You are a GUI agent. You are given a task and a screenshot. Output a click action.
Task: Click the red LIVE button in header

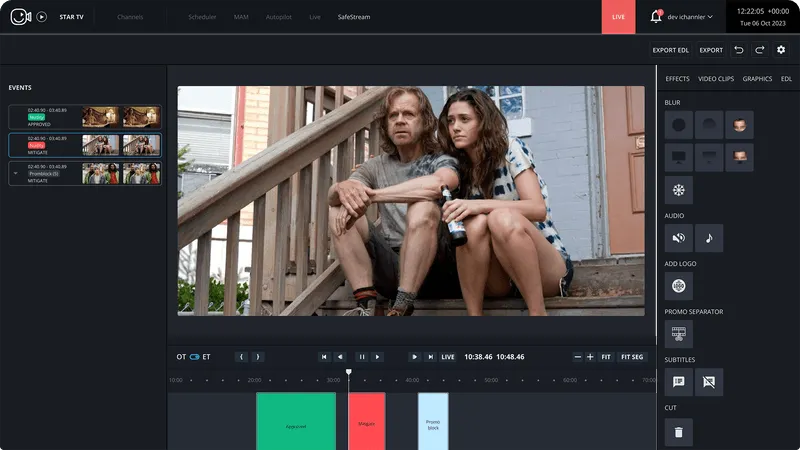point(618,17)
